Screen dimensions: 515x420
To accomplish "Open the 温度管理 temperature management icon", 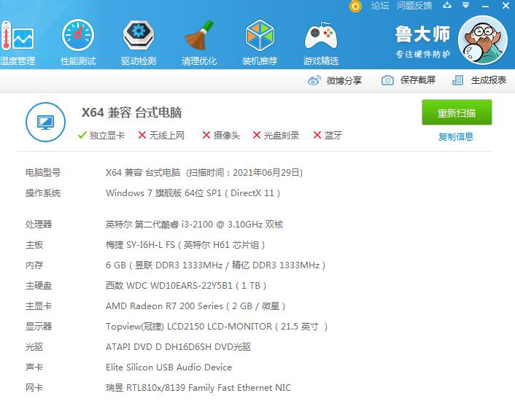I will coord(17,36).
